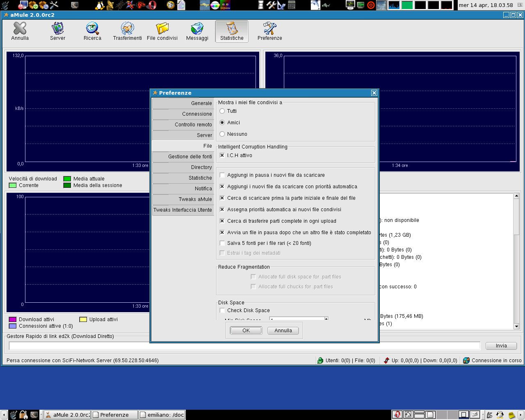
Task: Select the Tutti radio button
Action: [222, 111]
